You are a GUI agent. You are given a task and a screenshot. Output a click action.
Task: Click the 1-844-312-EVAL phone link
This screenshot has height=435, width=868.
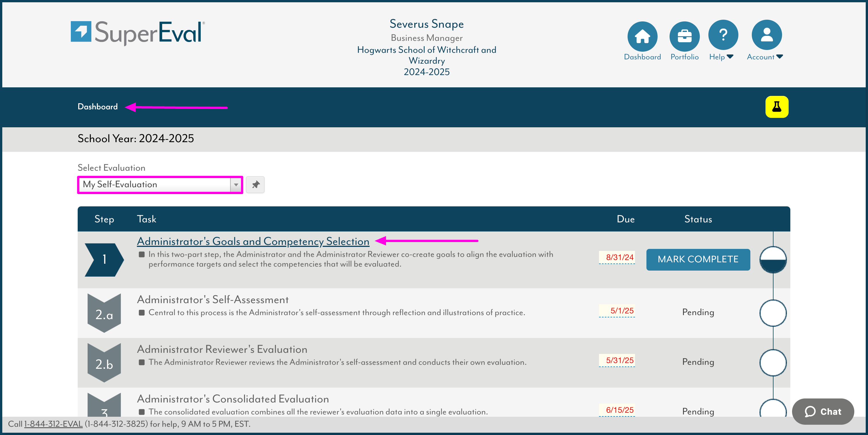(53, 424)
